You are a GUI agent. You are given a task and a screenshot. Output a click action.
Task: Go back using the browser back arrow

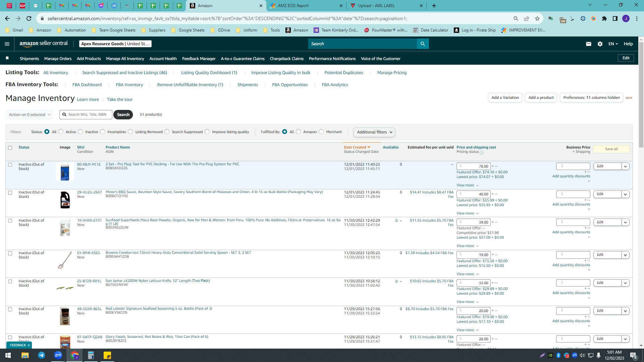[x=7, y=18]
